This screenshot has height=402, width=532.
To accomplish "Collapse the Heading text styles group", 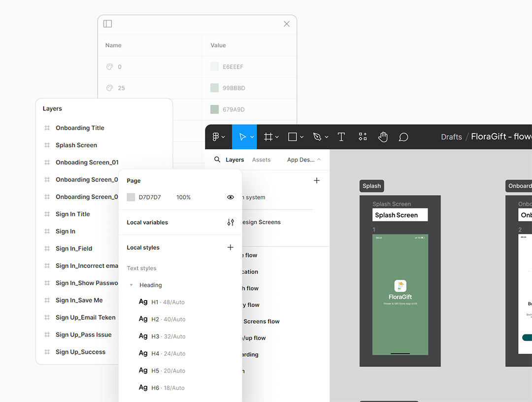I will [131, 285].
